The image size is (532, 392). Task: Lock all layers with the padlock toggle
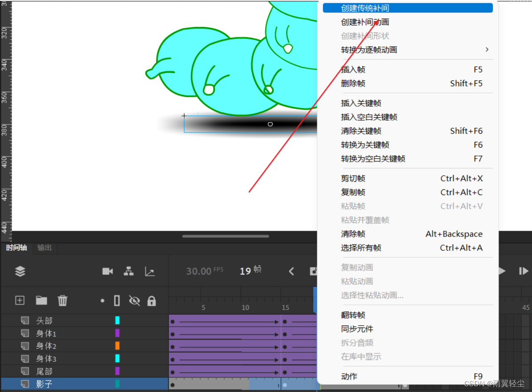click(x=152, y=300)
